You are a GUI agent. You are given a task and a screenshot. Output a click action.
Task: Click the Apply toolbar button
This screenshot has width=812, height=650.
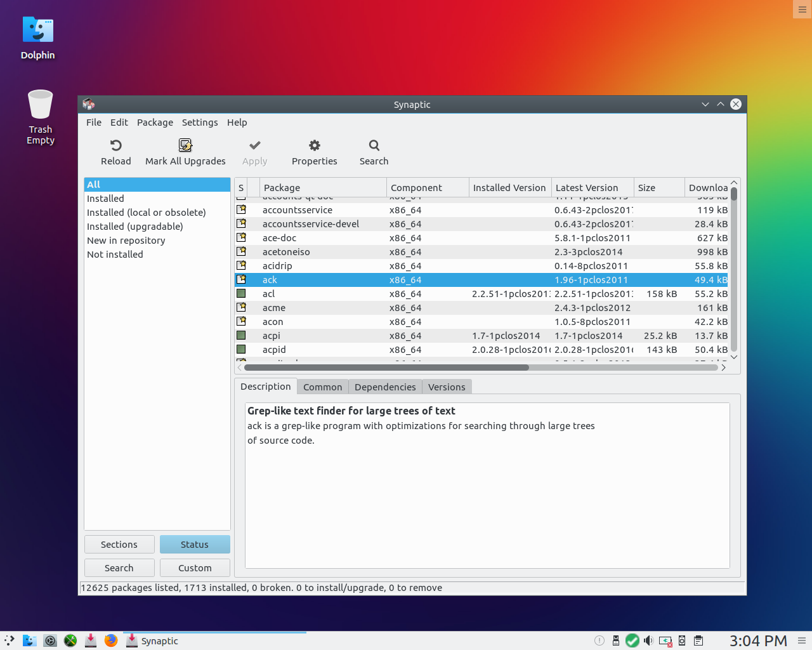255,152
